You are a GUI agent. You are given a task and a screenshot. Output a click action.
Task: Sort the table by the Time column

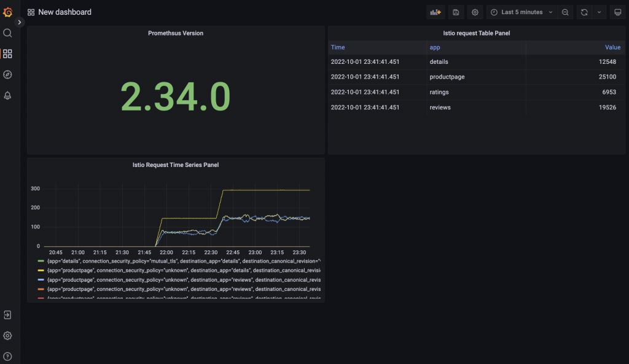coord(338,47)
